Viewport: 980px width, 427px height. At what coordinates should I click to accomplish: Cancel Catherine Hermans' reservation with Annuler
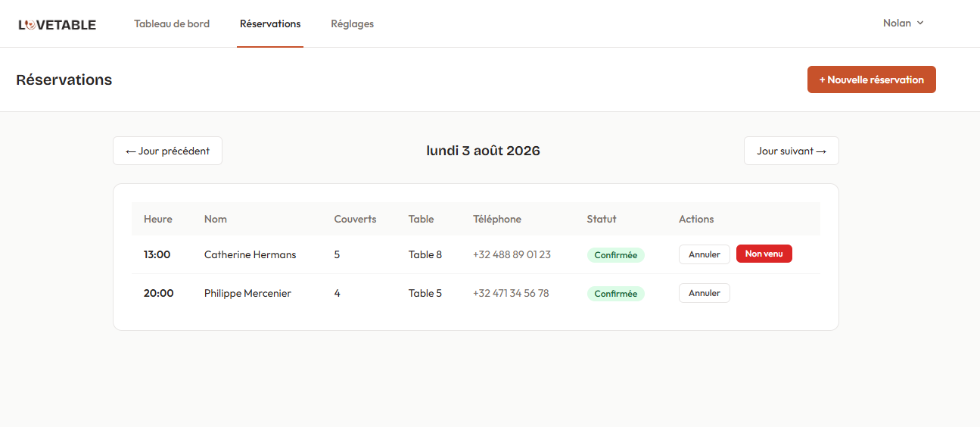(705, 254)
